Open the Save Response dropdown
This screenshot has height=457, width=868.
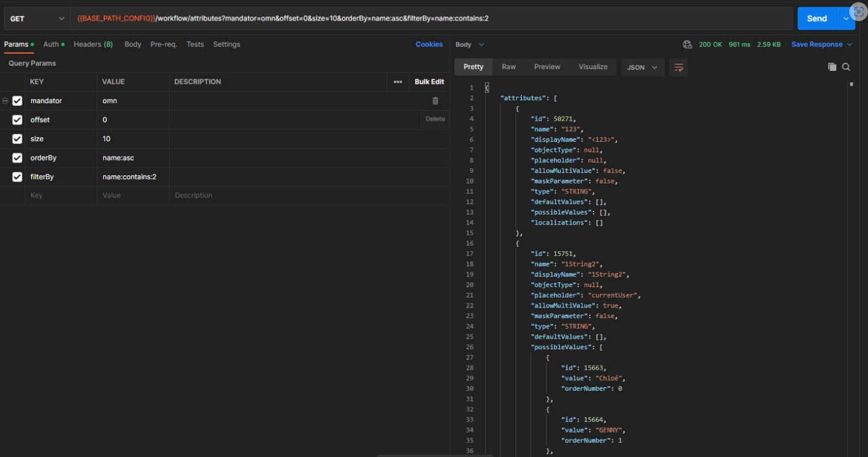[x=821, y=45]
